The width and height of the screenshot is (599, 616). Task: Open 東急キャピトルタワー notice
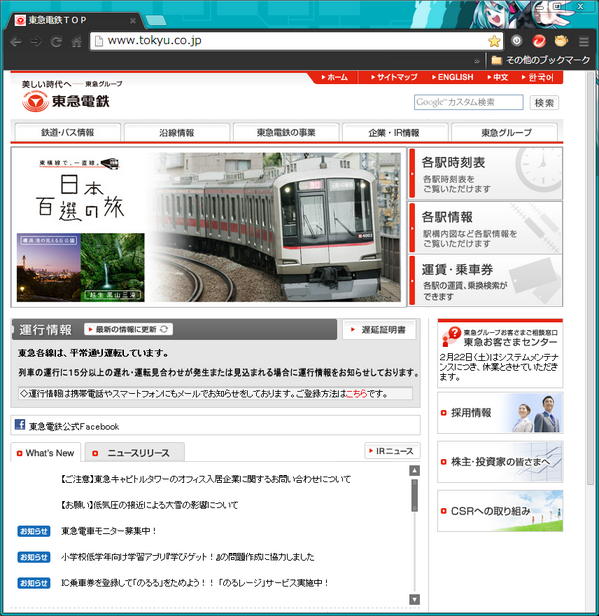click(205, 479)
